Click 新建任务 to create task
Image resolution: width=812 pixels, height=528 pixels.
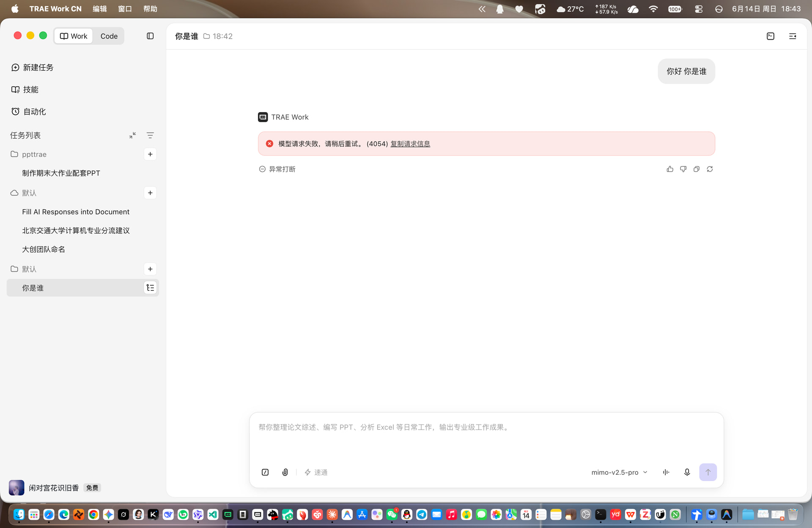pos(33,68)
